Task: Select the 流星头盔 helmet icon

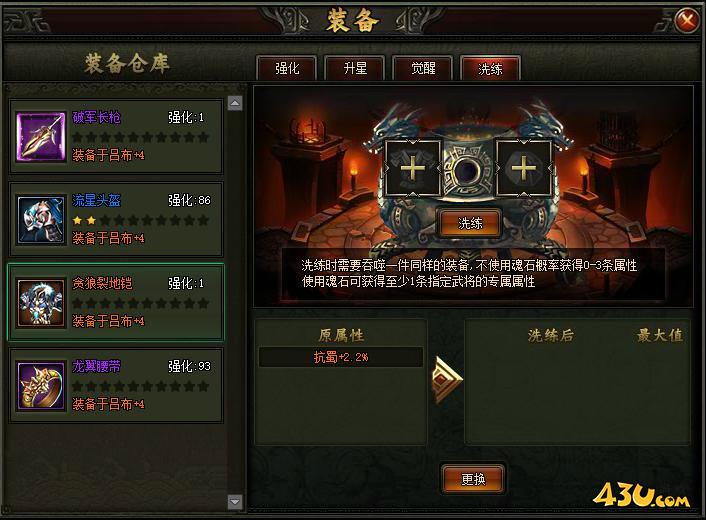Action: [41, 219]
